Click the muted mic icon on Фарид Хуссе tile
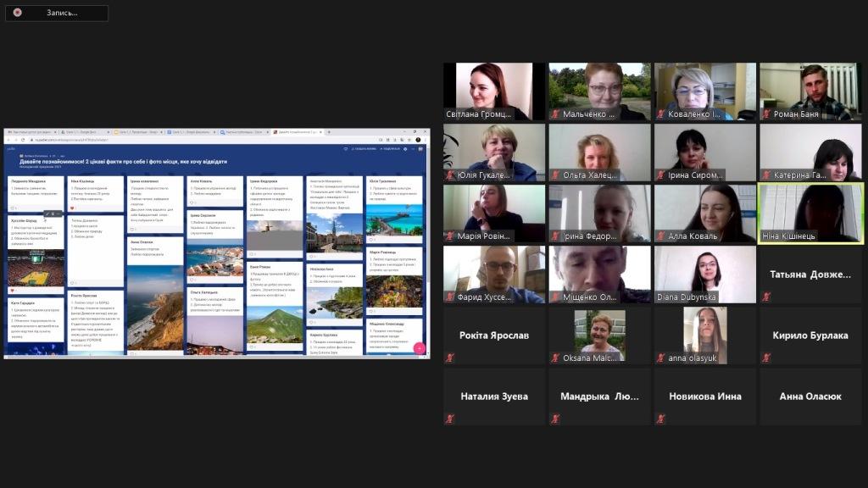The image size is (868, 488). click(450, 297)
